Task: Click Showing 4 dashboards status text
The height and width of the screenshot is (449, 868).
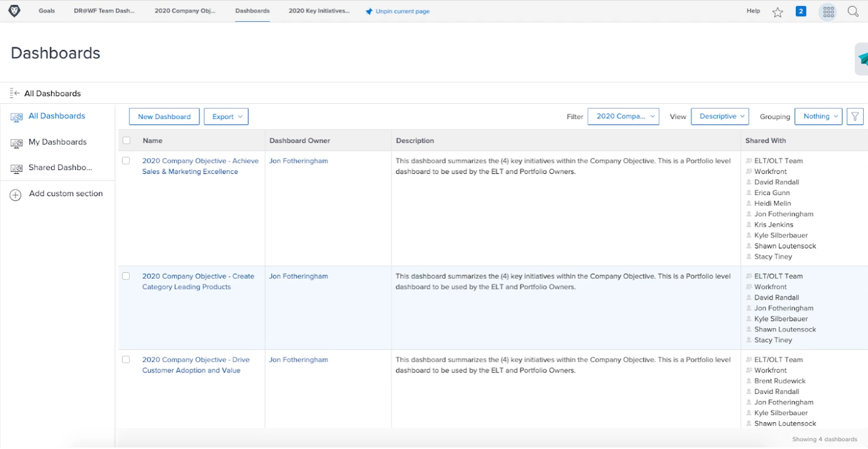Action: tap(824, 439)
